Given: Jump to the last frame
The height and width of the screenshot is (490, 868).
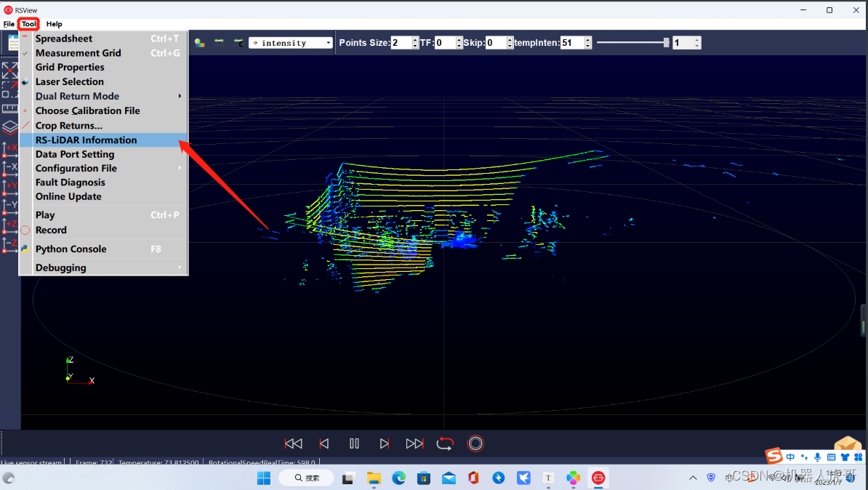Looking at the screenshot, I should click(414, 443).
